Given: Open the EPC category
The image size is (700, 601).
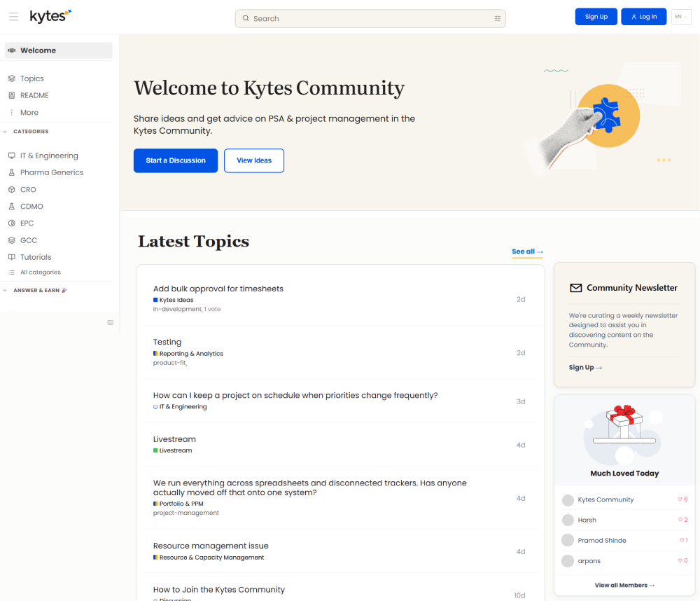Looking at the screenshot, I should [x=27, y=223].
